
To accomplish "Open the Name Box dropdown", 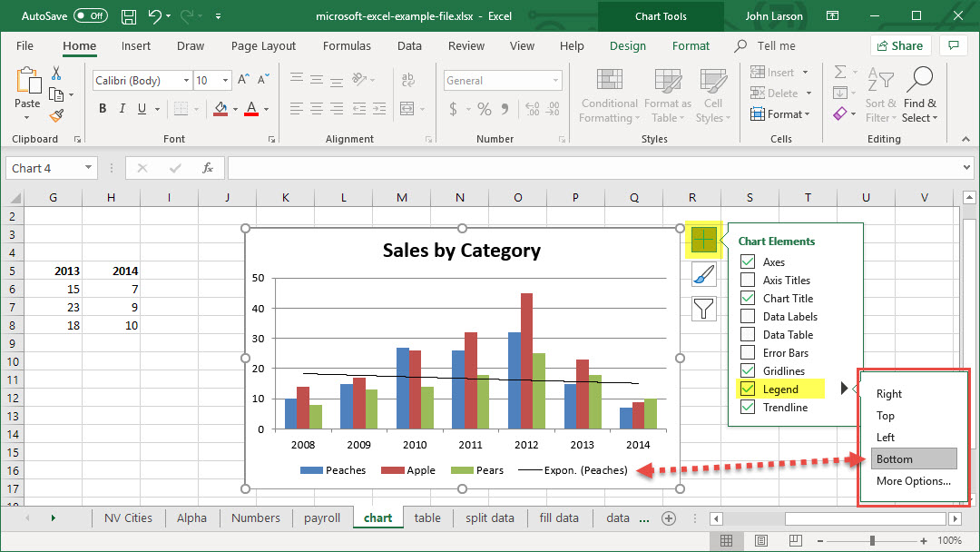I will click(88, 168).
